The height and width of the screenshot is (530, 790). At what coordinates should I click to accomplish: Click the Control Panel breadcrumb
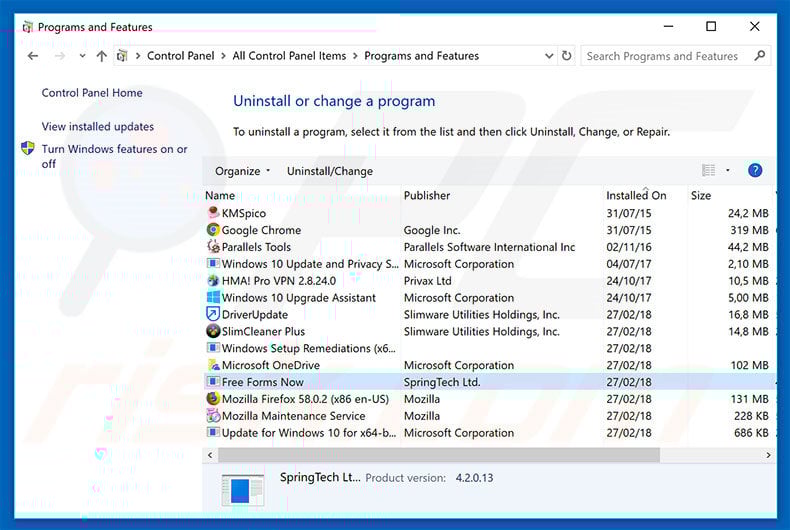coord(180,56)
